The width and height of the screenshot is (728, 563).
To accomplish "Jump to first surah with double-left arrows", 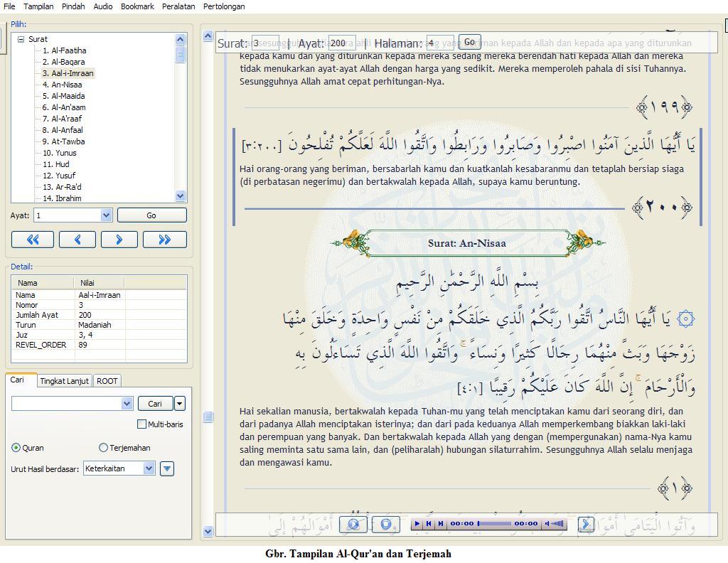I will point(33,240).
